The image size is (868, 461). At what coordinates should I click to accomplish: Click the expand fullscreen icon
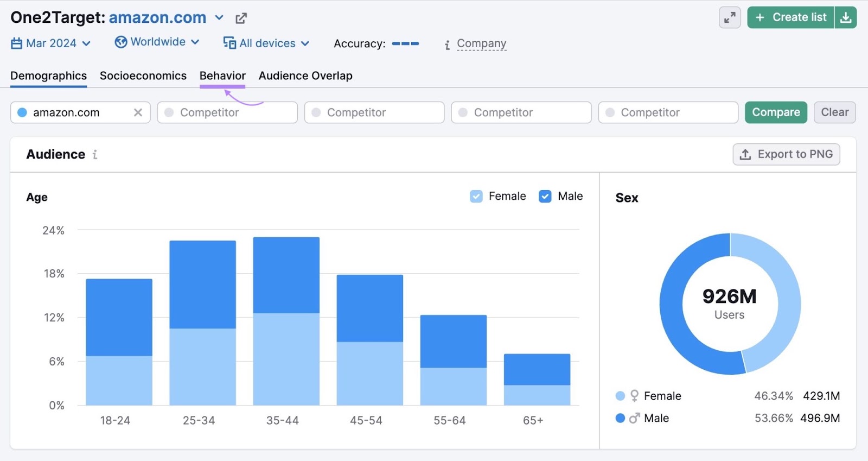tap(730, 17)
